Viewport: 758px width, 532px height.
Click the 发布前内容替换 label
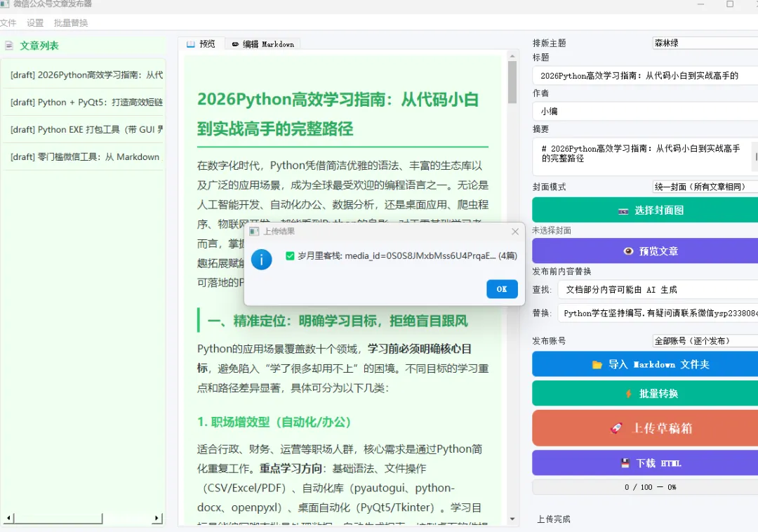pyautogui.click(x=561, y=271)
